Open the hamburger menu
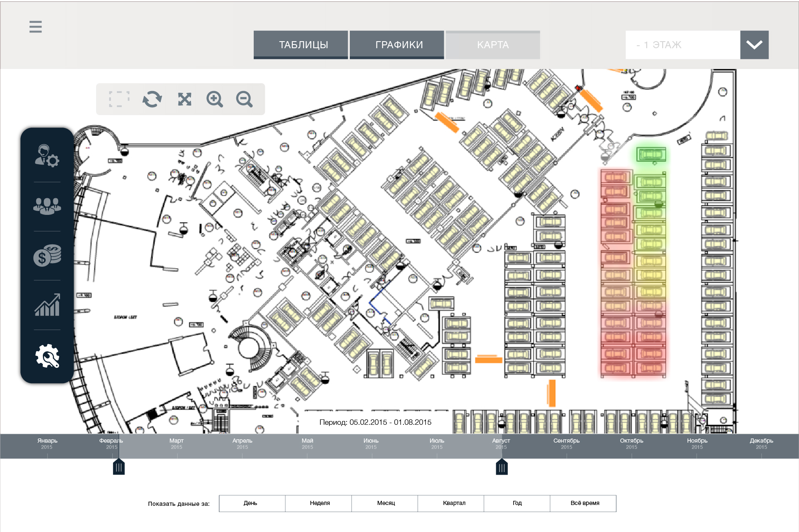 [x=35, y=27]
